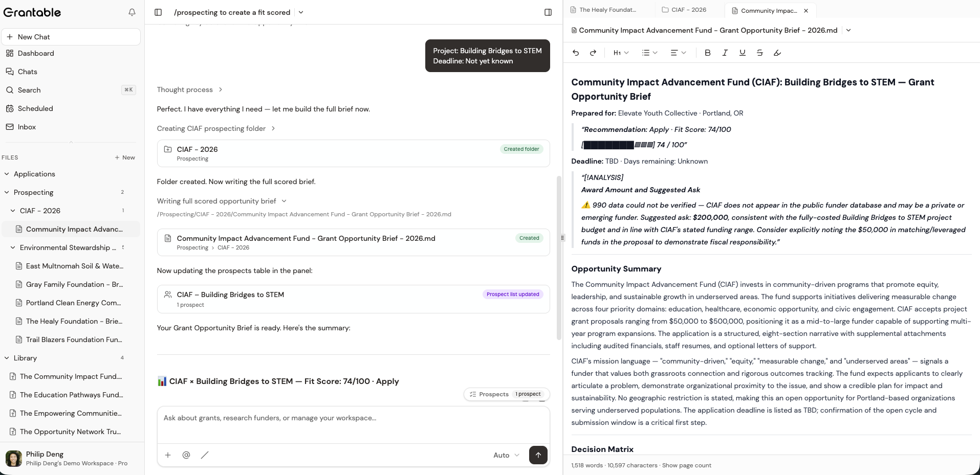Click chat panel vertical scrollbar
This screenshot has width=980, height=475.
point(559,258)
